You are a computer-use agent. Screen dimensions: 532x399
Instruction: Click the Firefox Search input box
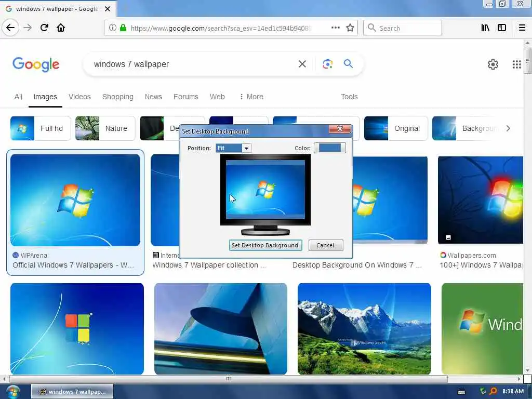click(x=403, y=28)
